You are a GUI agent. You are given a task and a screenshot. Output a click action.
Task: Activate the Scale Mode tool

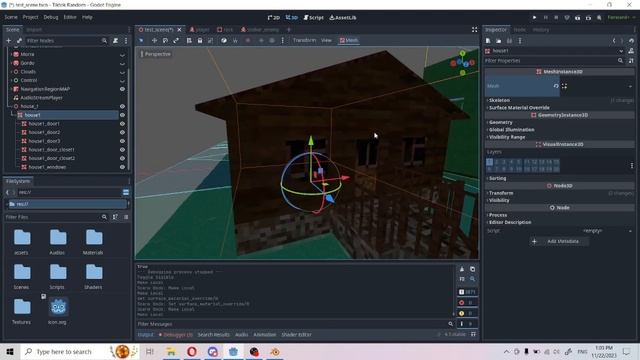pos(176,40)
